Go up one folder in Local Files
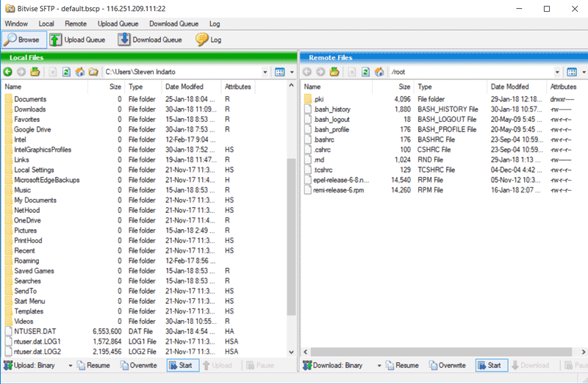The image size is (588, 384). (35, 72)
